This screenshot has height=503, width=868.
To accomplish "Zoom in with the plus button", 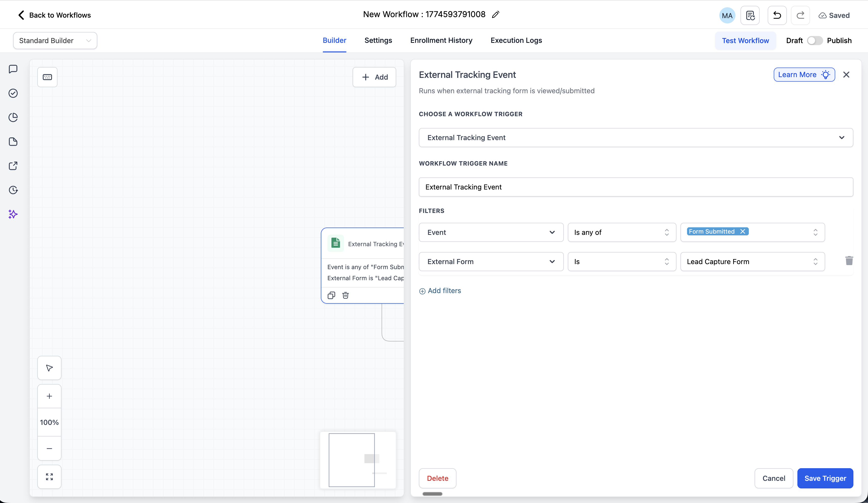I will tap(49, 396).
